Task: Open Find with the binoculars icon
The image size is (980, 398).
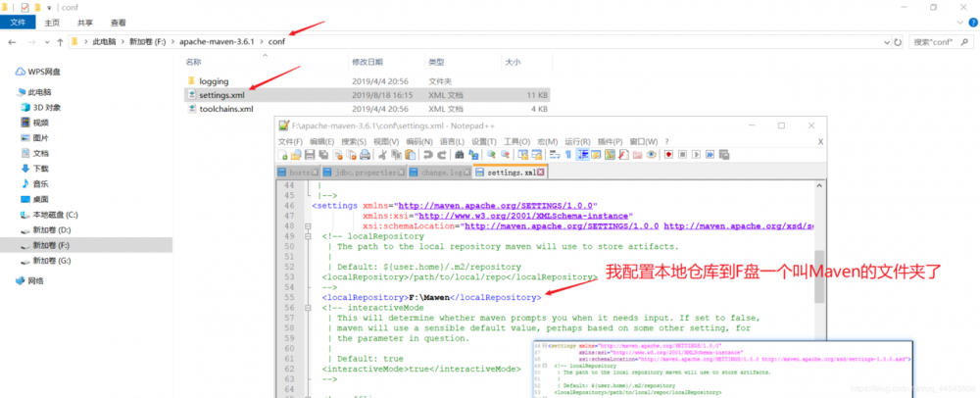Action: coord(460,154)
